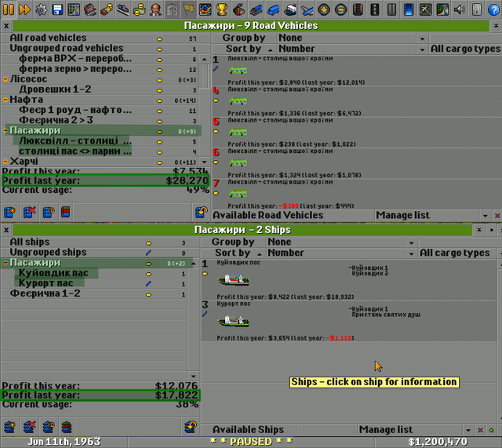This screenshot has width=502, height=448.
Task: Click Available Road Vehicles button
Action: 268,215
